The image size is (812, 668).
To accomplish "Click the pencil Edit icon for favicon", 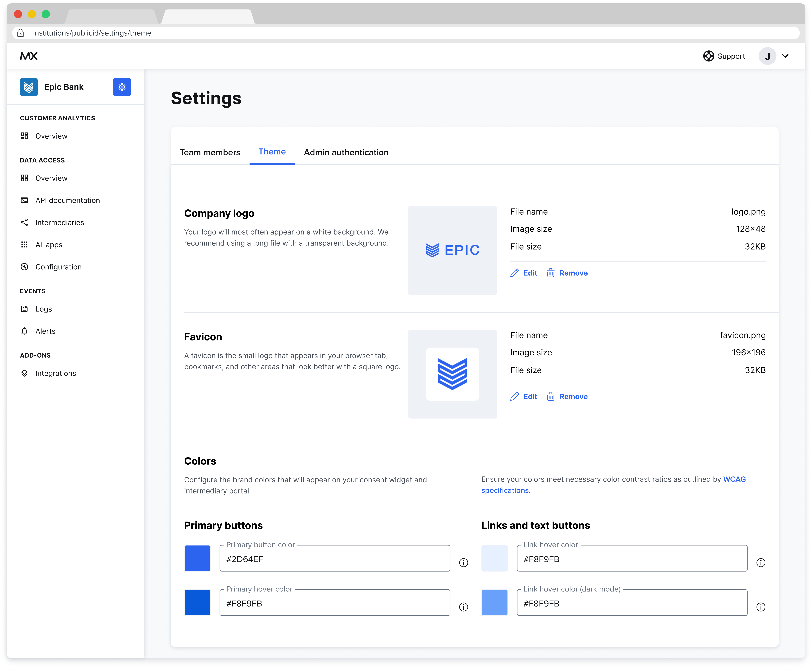I will point(514,396).
